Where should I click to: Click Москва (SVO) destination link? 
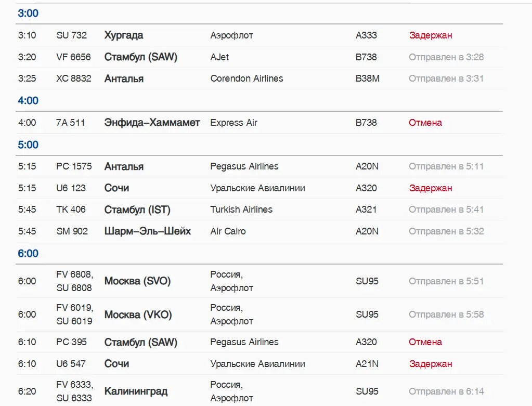[137, 281]
